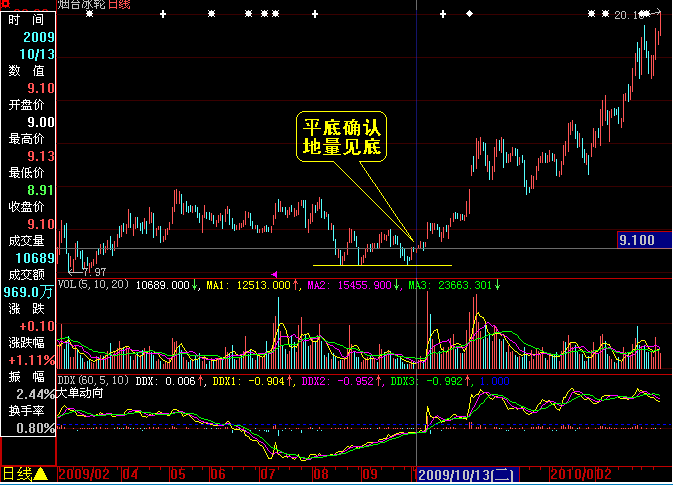Click the 涨跌幅 +1.11% value
Viewport: 673px width, 490px height.
coord(32,360)
